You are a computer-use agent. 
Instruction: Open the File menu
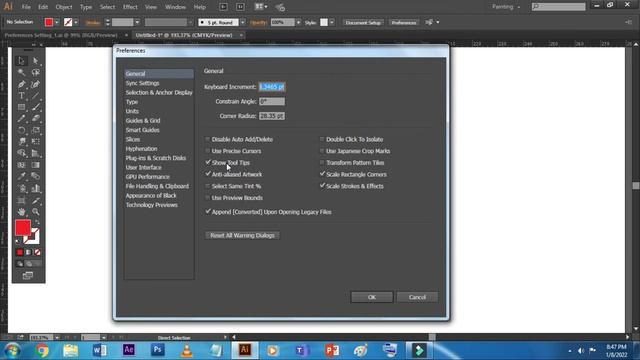tap(26, 7)
